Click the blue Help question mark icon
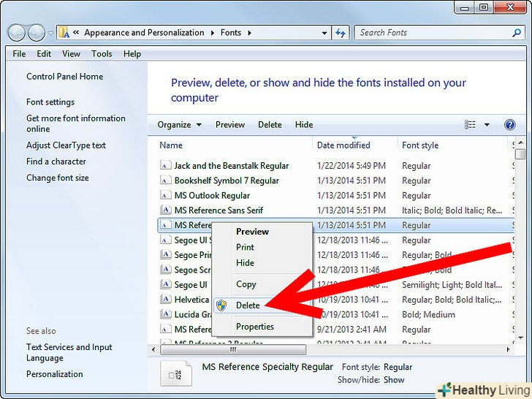This screenshot has width=532, height=399. pos(509,125)
